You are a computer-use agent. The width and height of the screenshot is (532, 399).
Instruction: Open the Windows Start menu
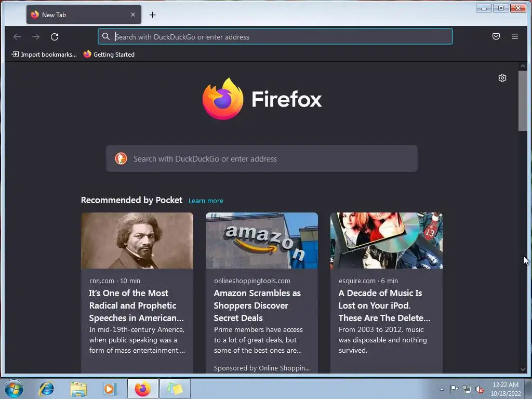tap(14, 389)
